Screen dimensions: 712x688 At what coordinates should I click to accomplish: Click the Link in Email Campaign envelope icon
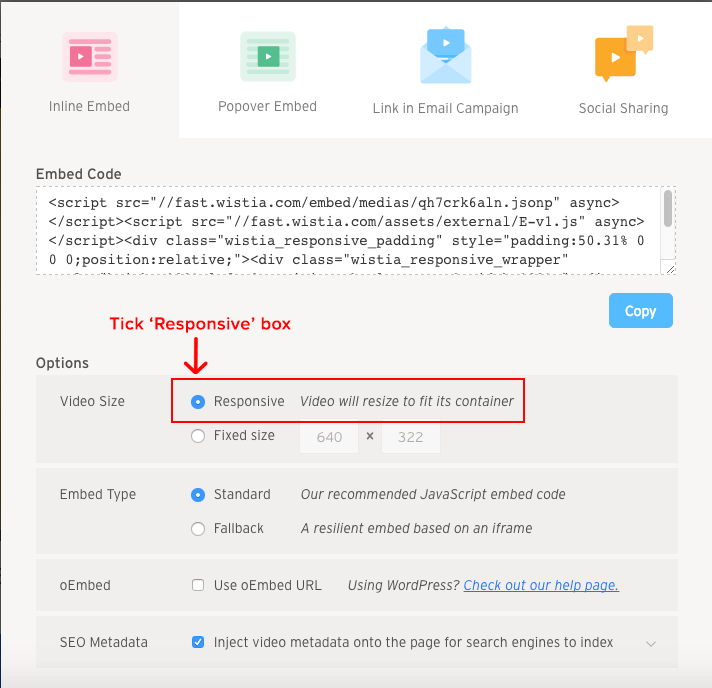tap(445, 56)
